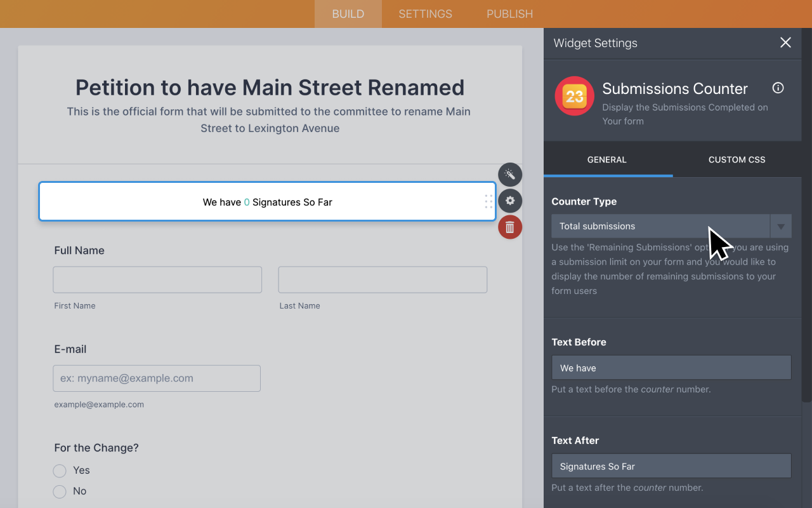Click the drag handle dots beside the counter widget
812x508 pixels.
click(488, 201)
